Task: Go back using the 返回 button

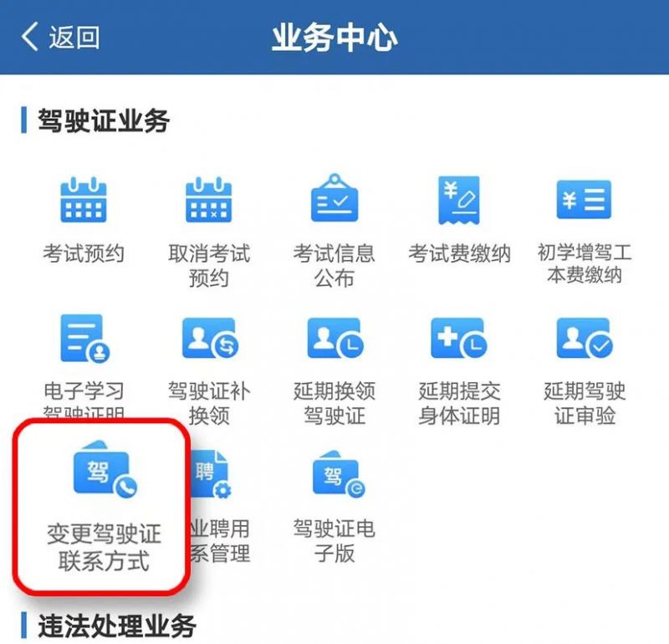Action: coord(60,37)
